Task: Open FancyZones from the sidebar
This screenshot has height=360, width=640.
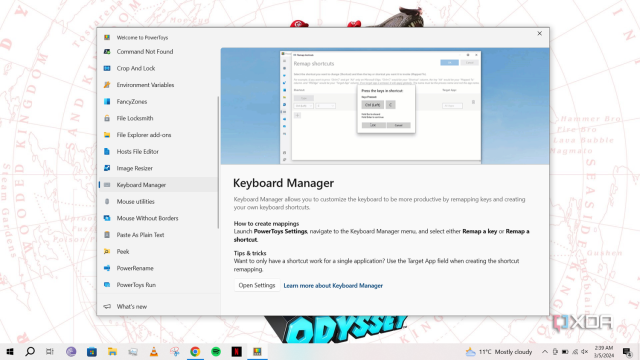Action: tap(158, 102)
